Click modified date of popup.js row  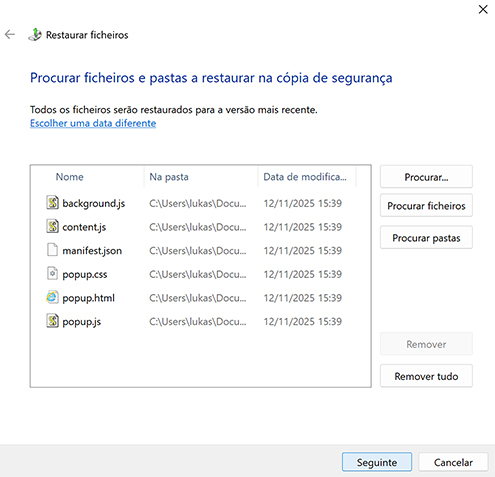(303, 321)
